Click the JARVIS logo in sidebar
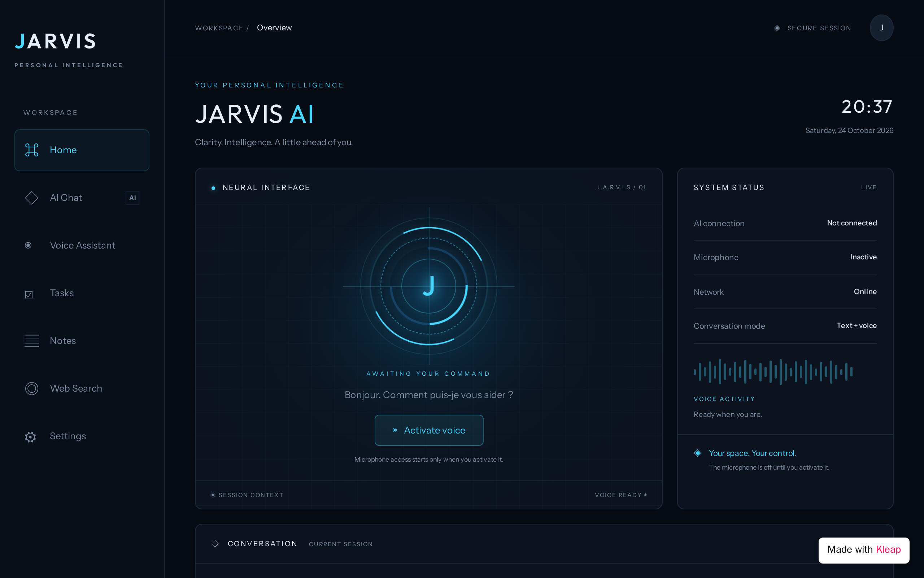The image size is (924, 578). coord(55,41)
